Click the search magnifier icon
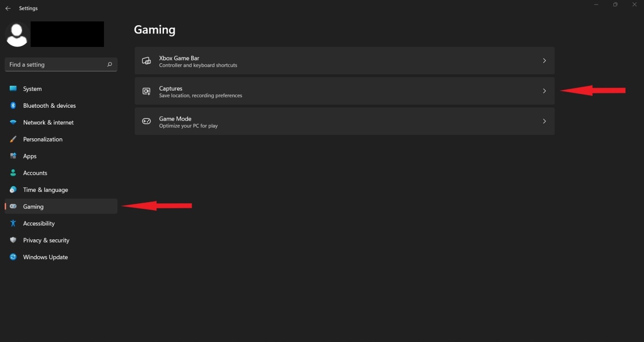 point(110,65)
